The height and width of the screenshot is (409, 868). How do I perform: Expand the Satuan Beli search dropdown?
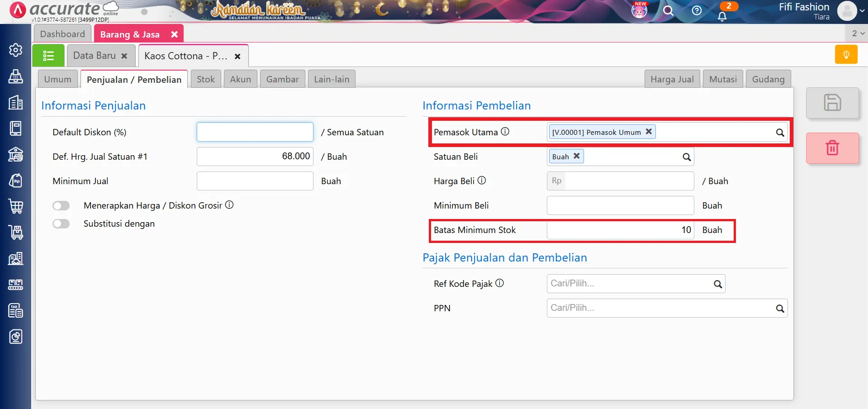686,157
